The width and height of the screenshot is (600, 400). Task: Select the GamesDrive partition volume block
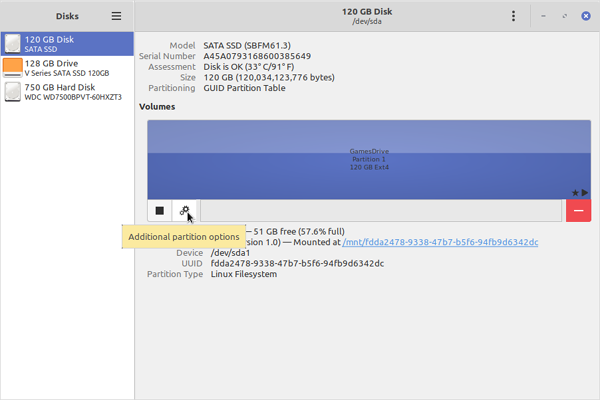point(368,160)
